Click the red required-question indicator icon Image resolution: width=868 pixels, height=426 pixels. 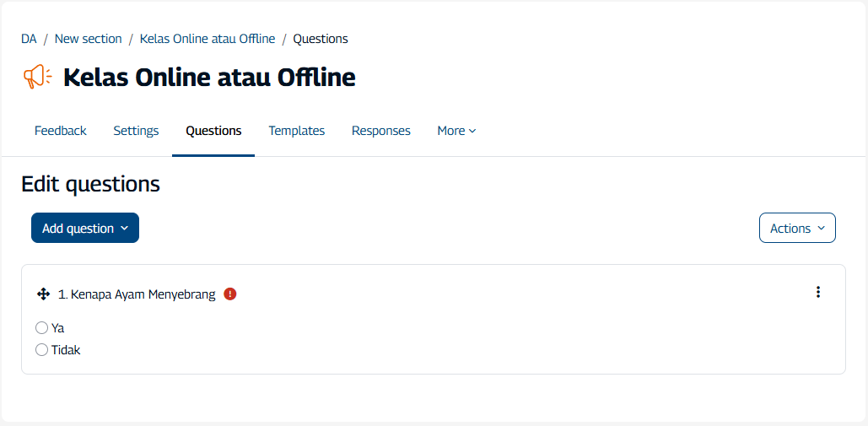[230, 294]
